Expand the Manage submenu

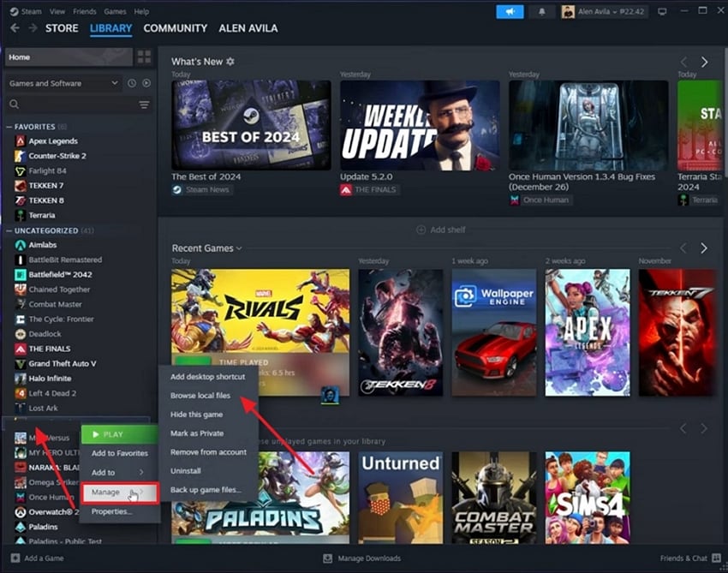click(120, 492)
